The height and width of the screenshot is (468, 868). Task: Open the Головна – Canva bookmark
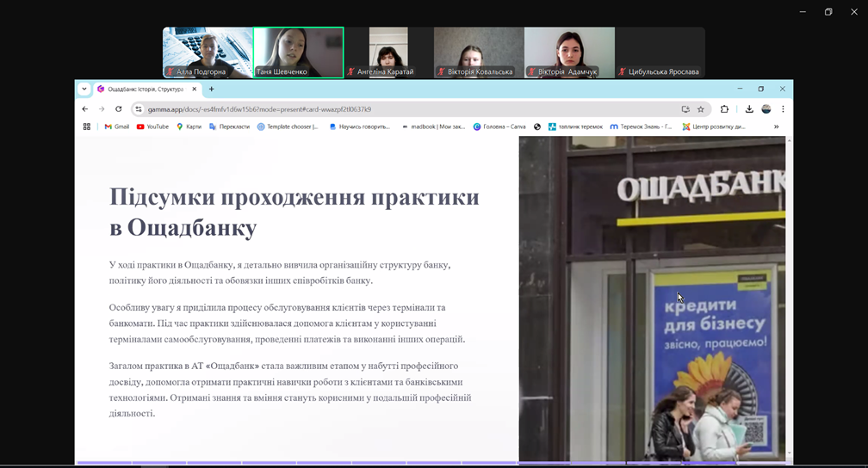tap(499, 126)
